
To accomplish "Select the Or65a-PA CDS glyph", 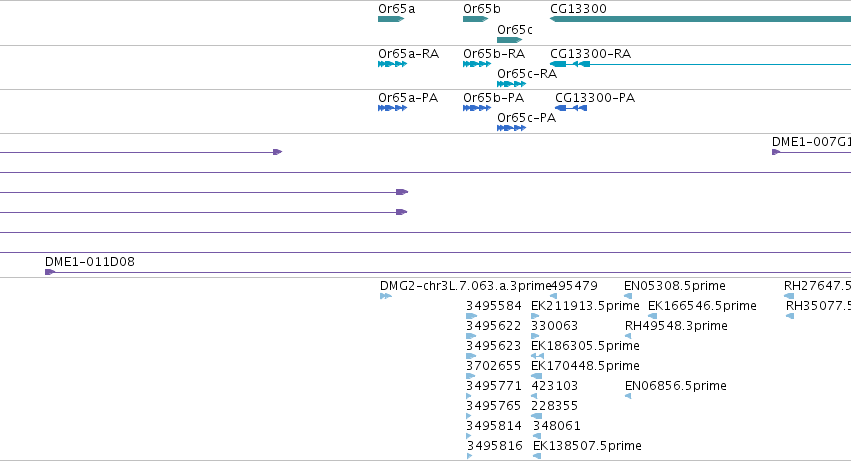I will coord(392,108).
